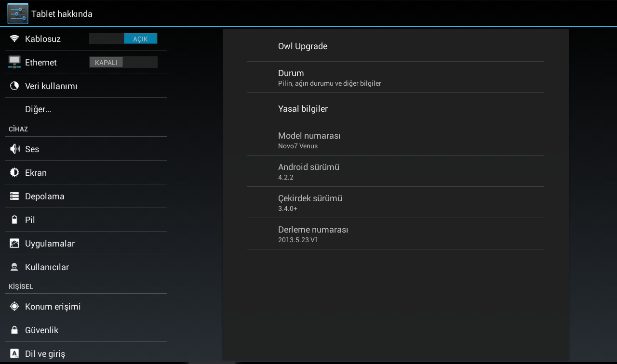
Task: Open Yasal bilgiler legal information
Action: tap(396, 108)
